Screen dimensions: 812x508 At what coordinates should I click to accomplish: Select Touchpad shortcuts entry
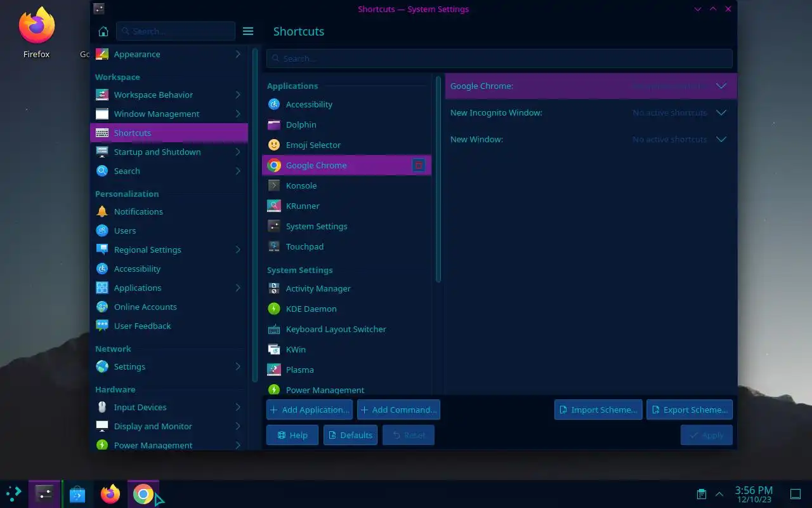pos(346,246)
